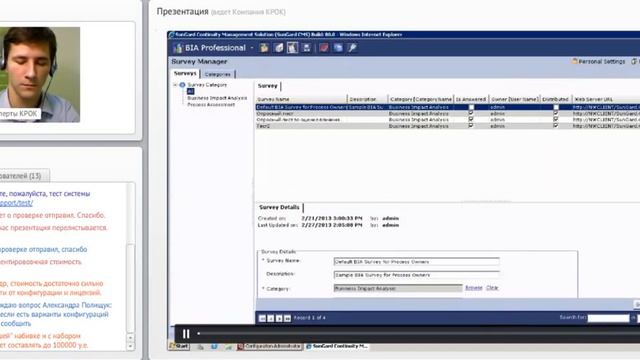The height and width of the screenshot is (360, 640).
Task: Switch to the Surveys tab
Action: click(x=185, y=73)
